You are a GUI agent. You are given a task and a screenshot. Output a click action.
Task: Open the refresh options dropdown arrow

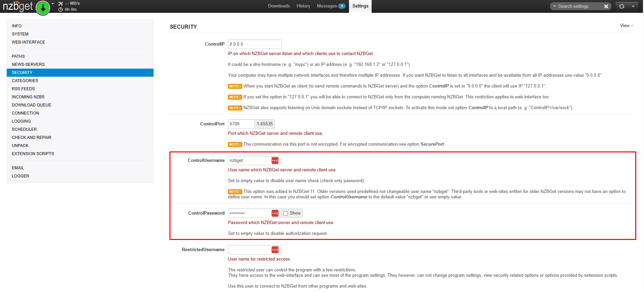point(633,6)
